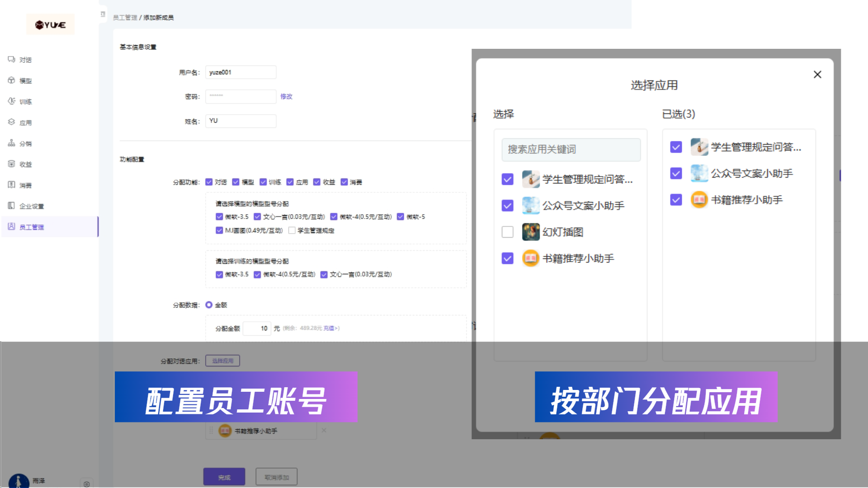Uncheck 书籍推荐小助手 in the 已选 list

tap(676, 200)
